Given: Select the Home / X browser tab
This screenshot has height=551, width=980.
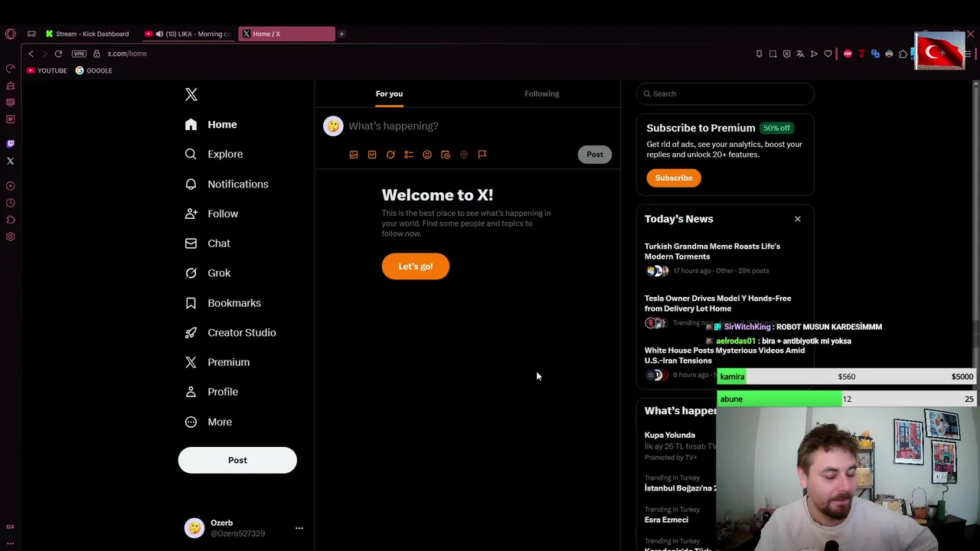Looking at the screenshot, I should tap(286, 34).
